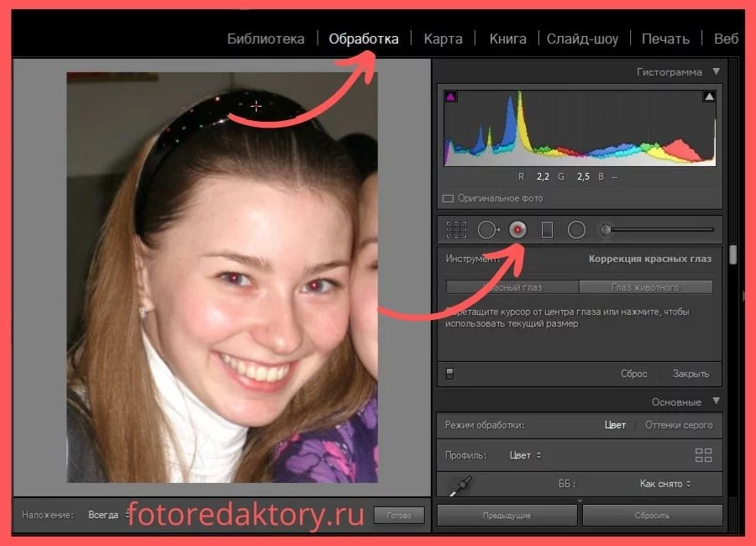
Task: Enable the Оригинальное фото checkbox
Action: coord(449,199)
